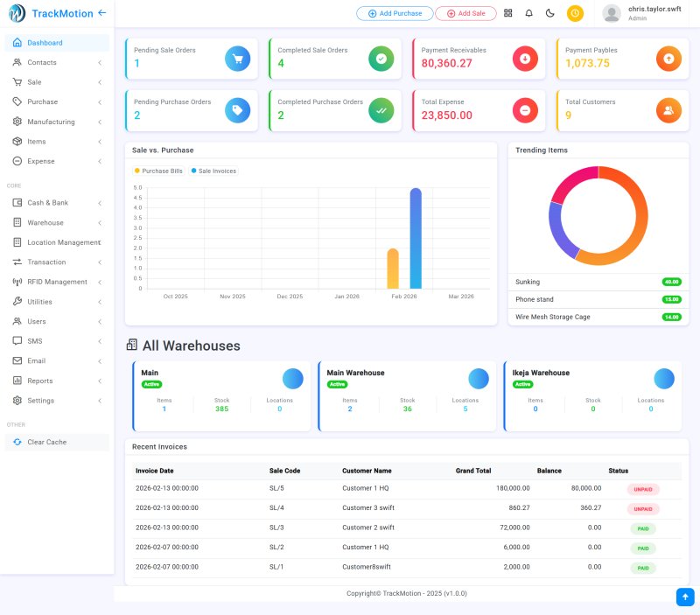Expand the Contacts menu chevron
The width and height of the screenshot is (700, 615).
pyautogui.click(x=101, y=62)
